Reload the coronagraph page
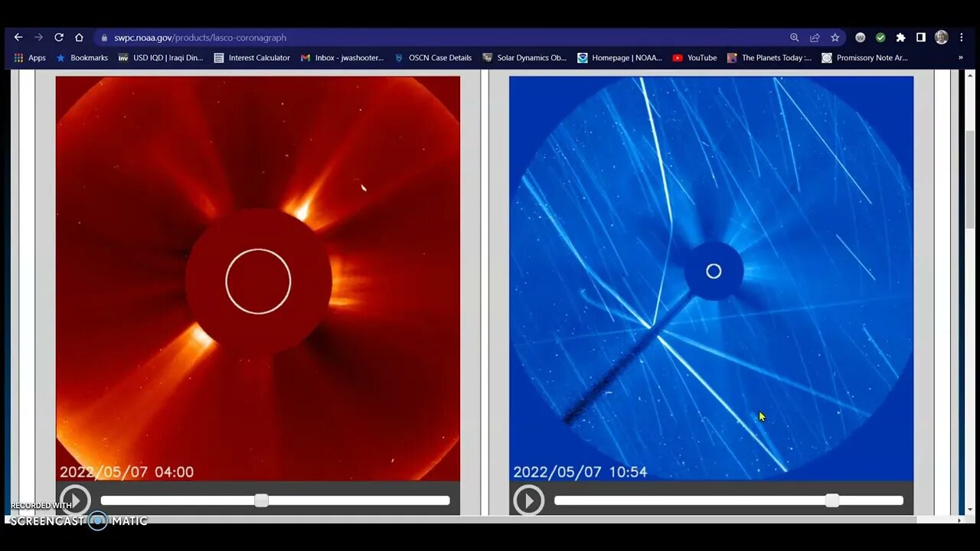 [x=59, y=37]
